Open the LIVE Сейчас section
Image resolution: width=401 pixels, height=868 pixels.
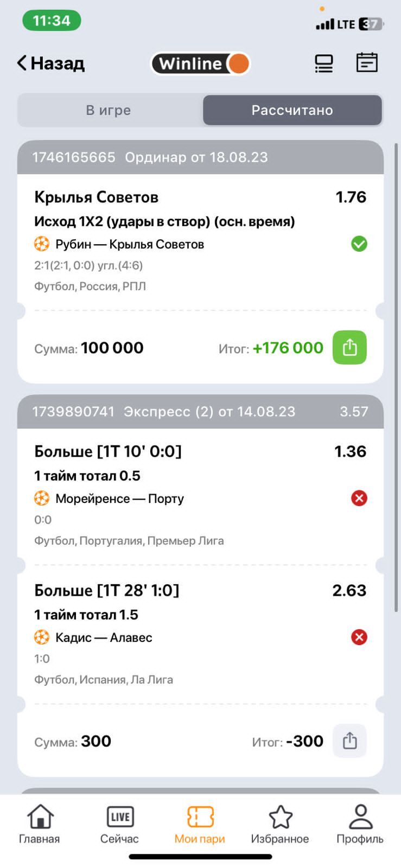coord(119,824)
